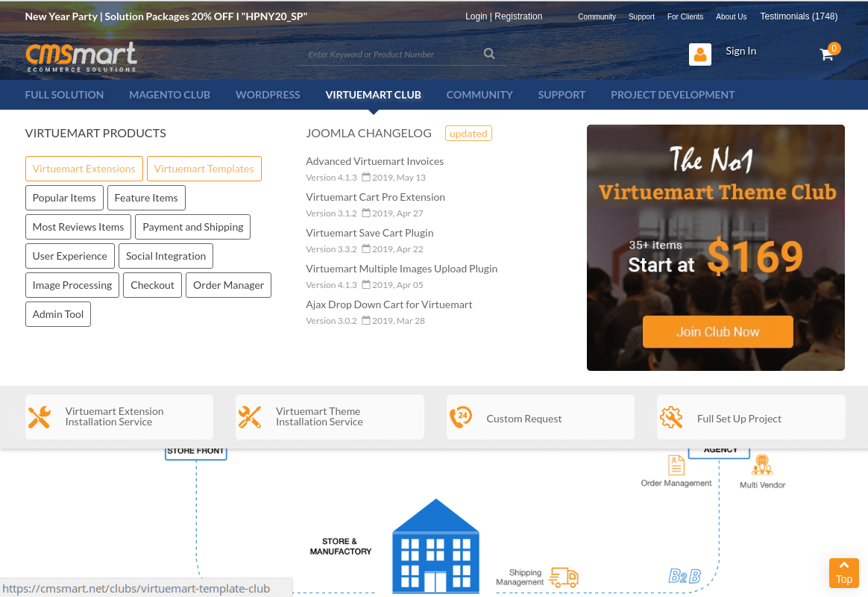The width and height of the screenshot is (868, 597).
Task: Open the Full Set Up Project card
Action: point(751,417)
